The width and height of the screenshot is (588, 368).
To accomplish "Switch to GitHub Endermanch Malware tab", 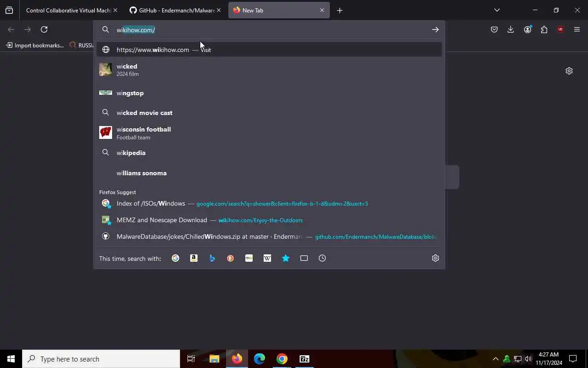I will pos(172,10).
